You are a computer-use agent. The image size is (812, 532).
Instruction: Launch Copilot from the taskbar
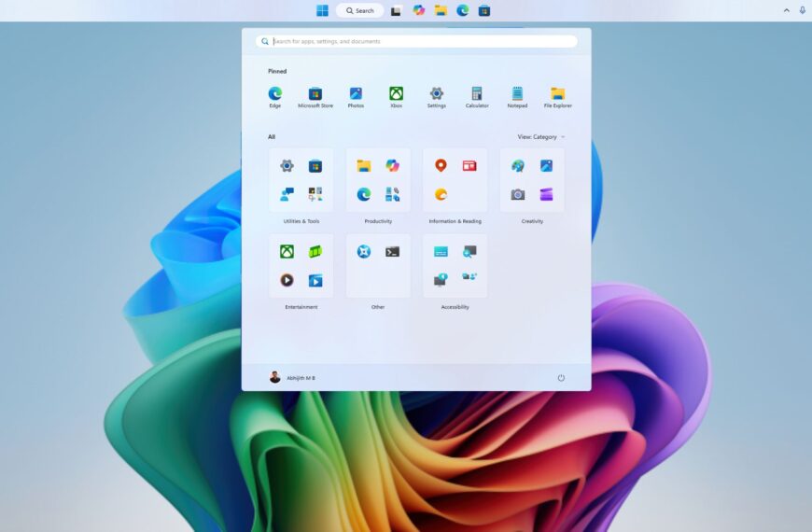418,10
